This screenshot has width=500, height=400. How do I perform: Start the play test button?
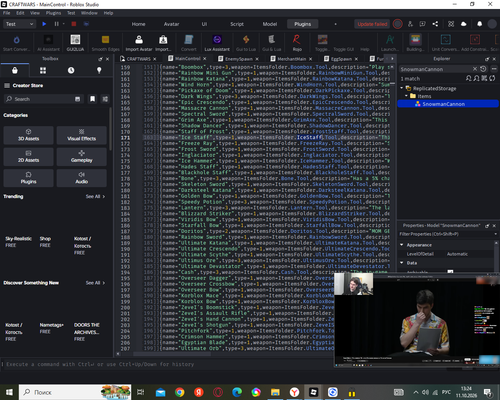tap(44, 24)
